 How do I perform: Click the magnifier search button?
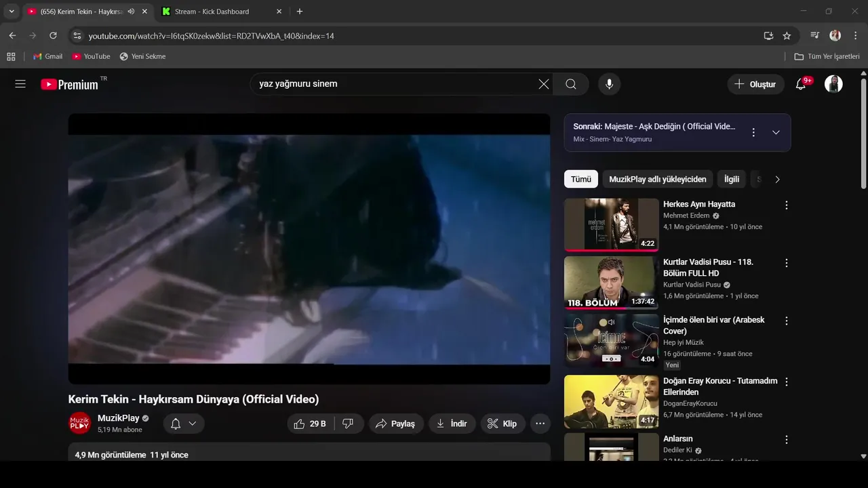pyautogui.click(x=571, y=84)
